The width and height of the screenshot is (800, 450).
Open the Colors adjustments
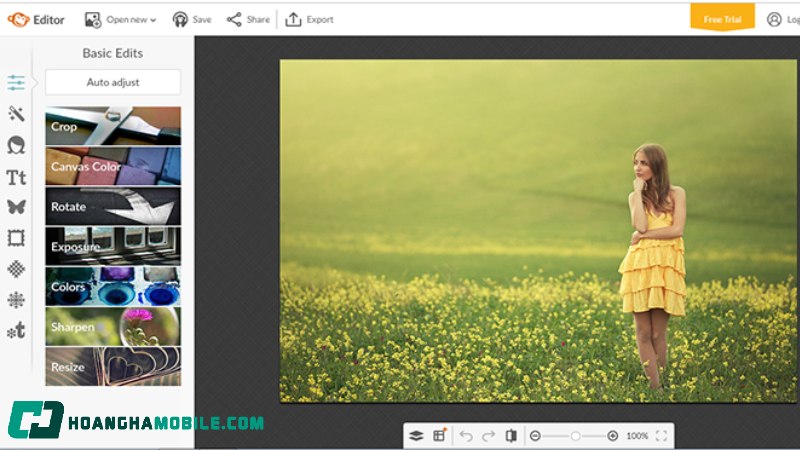[113, 286]
